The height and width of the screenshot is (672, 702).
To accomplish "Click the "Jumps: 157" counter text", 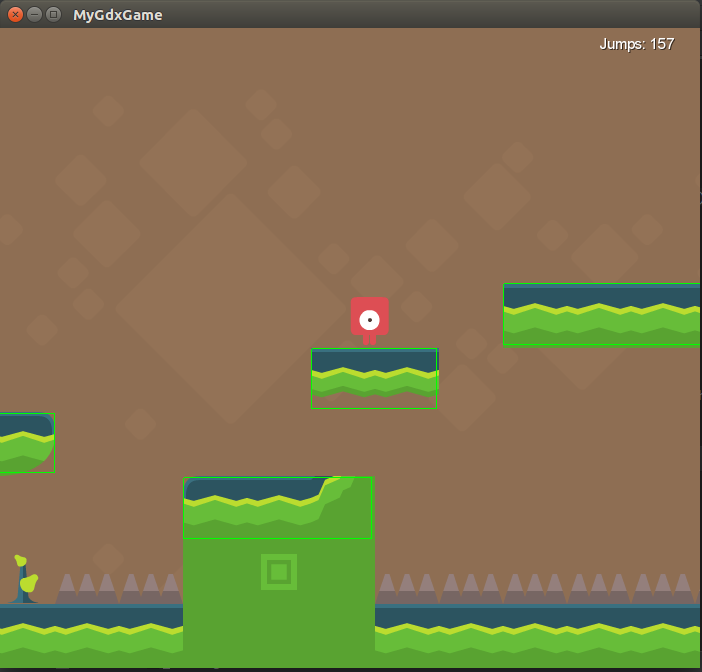I will [x=636, y=44].
